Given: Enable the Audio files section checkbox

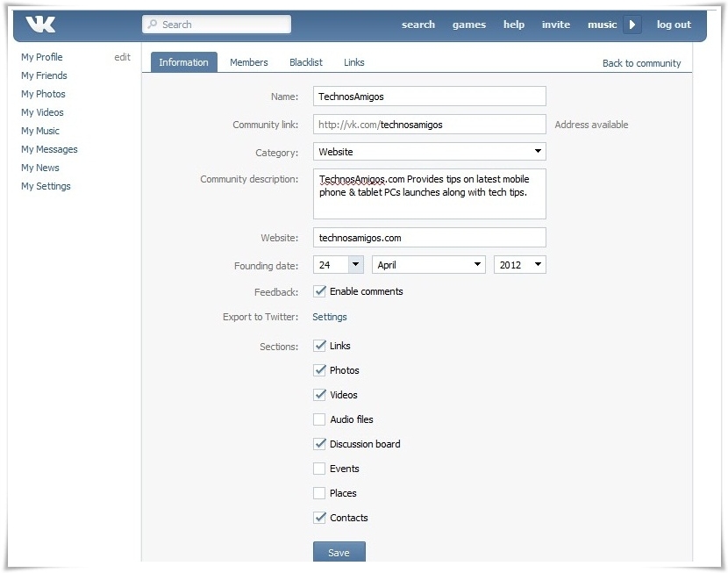Looking at the screenshot, I should 319,419.
